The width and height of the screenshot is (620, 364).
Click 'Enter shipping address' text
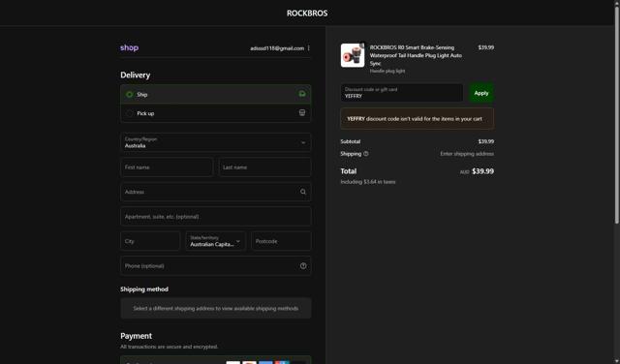click(467, 154)
